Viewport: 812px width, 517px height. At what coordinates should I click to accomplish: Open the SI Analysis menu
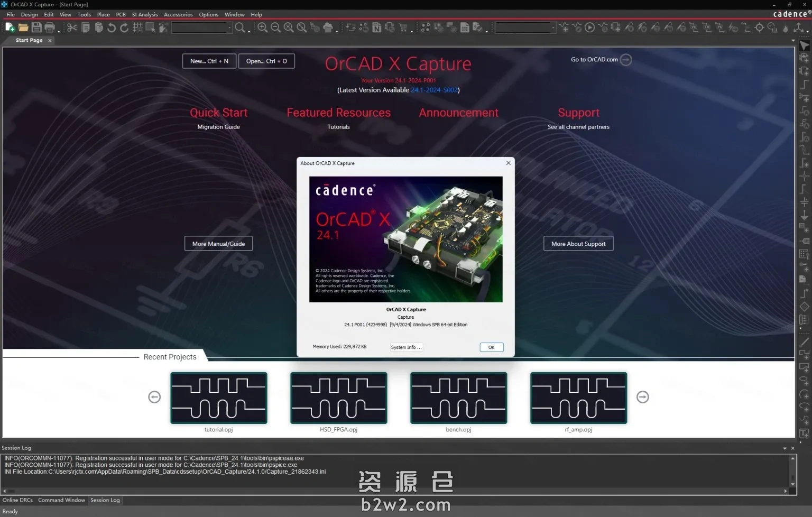point(145,15)
